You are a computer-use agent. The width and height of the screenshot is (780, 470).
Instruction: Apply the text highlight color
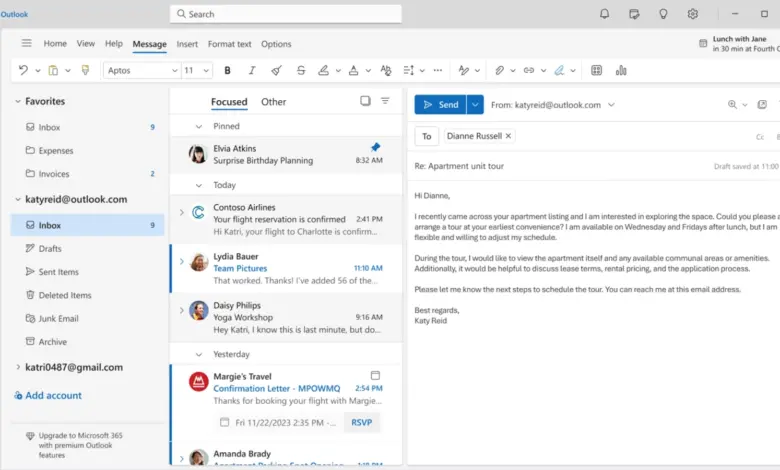coord(323,71)
